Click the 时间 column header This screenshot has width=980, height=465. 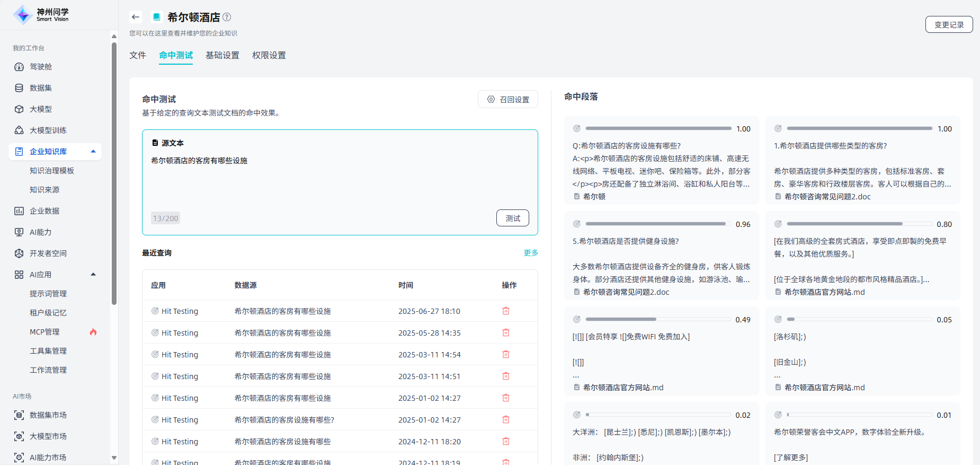406,285
